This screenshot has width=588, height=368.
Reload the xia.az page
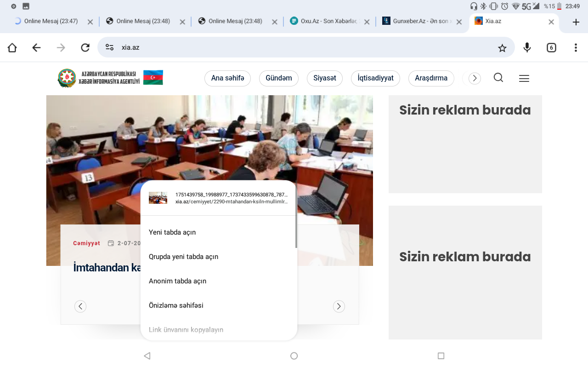tap(85, 47)
